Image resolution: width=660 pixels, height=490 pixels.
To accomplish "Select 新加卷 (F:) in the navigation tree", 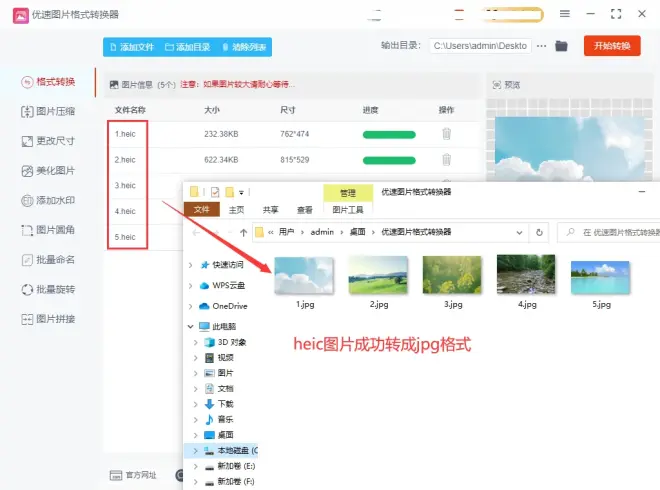I will (230, 481).
